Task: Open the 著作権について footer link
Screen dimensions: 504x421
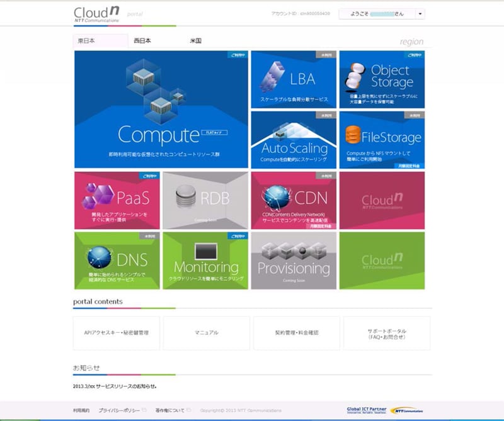Action: click(170, 410)
